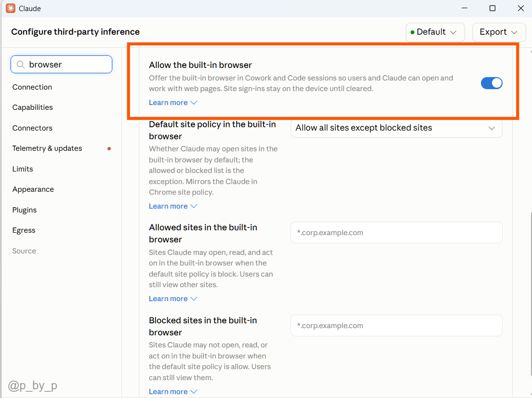Open the Capabilities section
This screenshot has width=532, height=398.
pos(33,107)
